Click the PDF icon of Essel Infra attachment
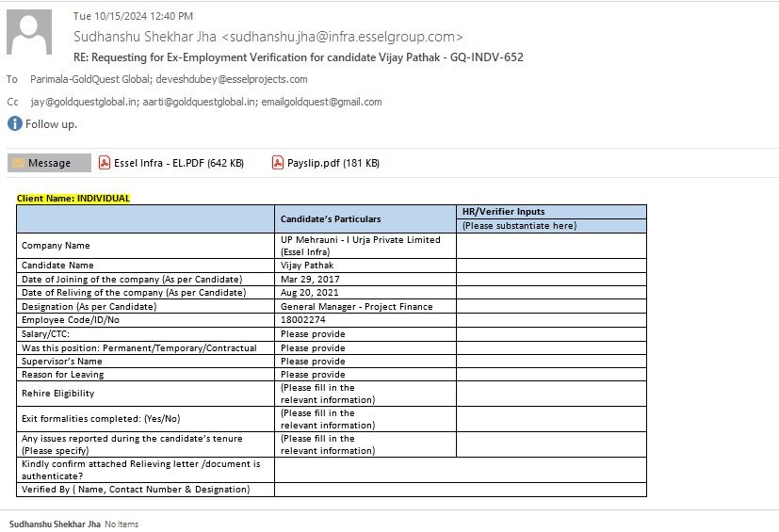 click(105, 163)
